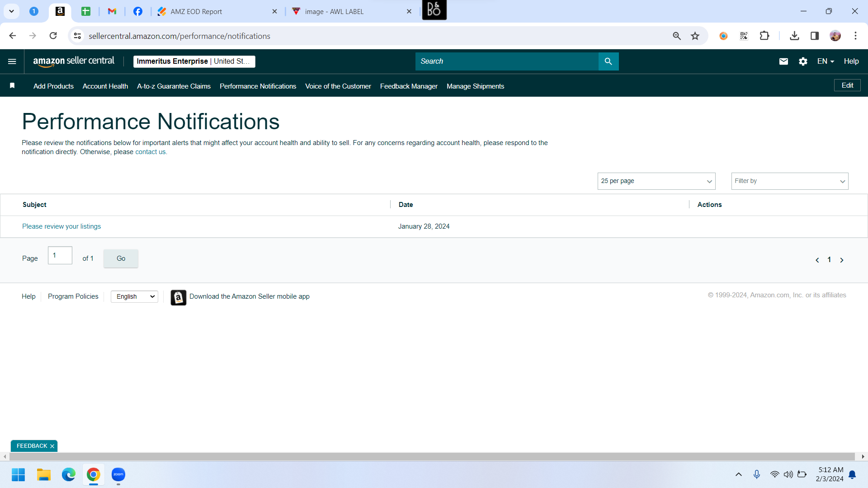868x488 pixels.
Task: Show hidden system tray icons
Action: (739, 474)
